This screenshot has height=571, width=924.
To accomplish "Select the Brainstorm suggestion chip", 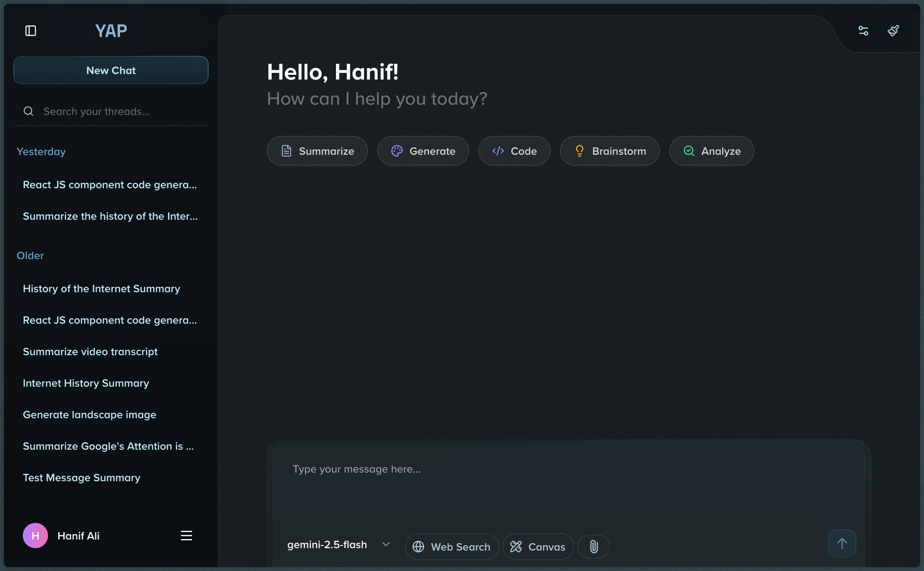I will [x=610, y=151].
